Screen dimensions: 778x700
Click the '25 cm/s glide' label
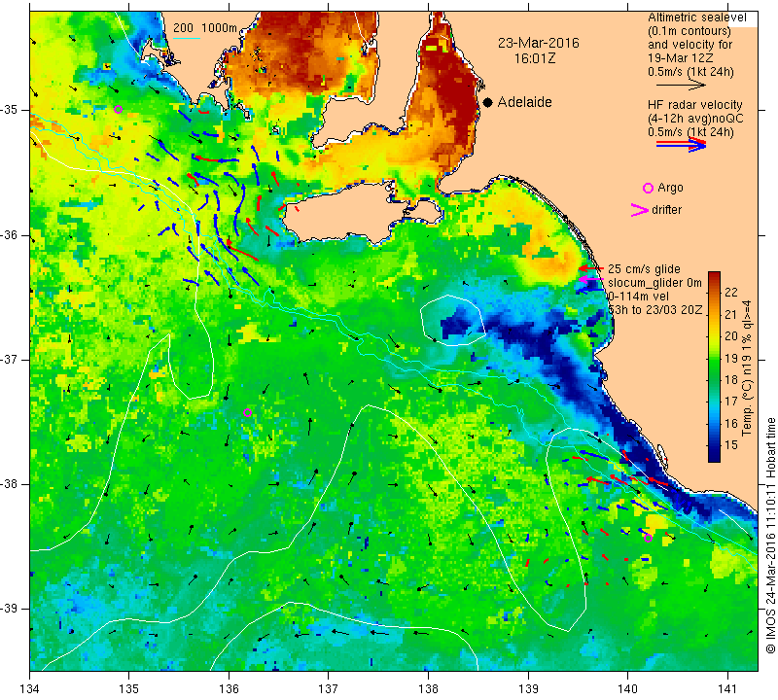(x=644, y=269)
